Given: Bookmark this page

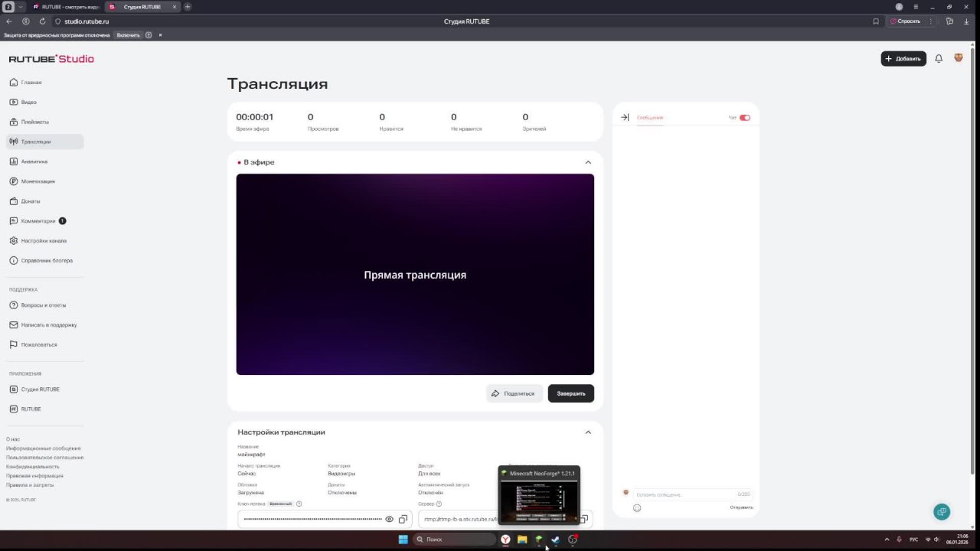Looking at the screenshot, I should point(876,21).
